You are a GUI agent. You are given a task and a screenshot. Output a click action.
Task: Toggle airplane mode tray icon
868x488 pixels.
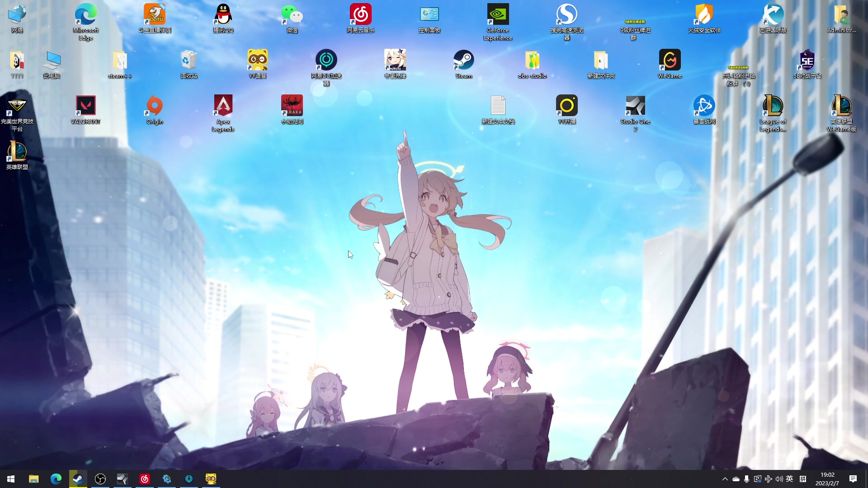pos(768,479)
